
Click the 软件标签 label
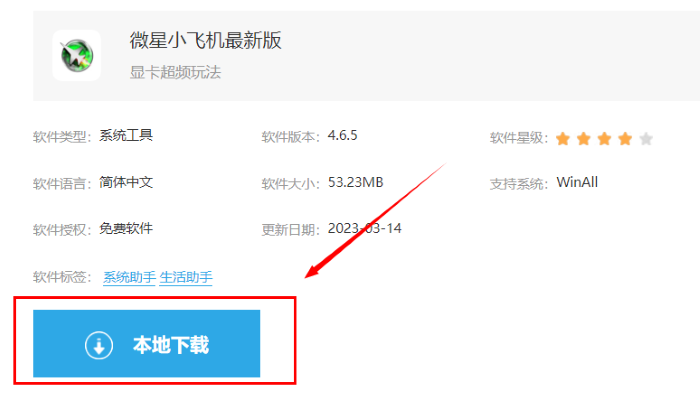(62, 277)
